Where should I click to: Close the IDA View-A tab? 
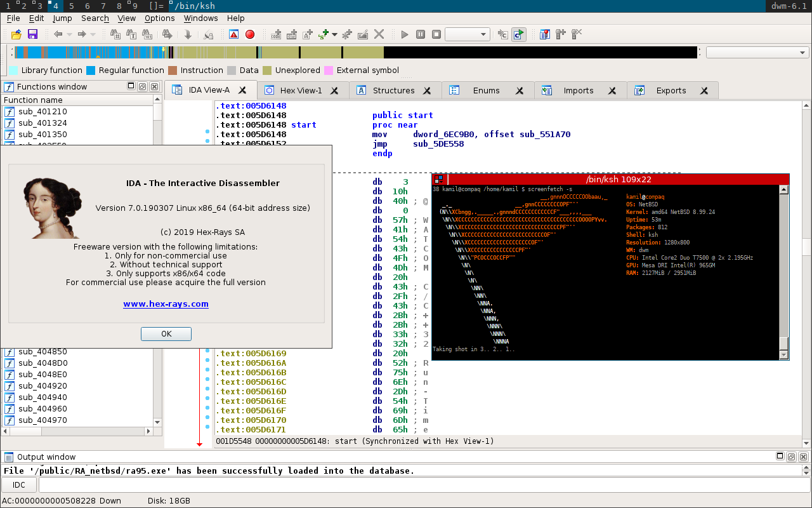tap(242, 90)
